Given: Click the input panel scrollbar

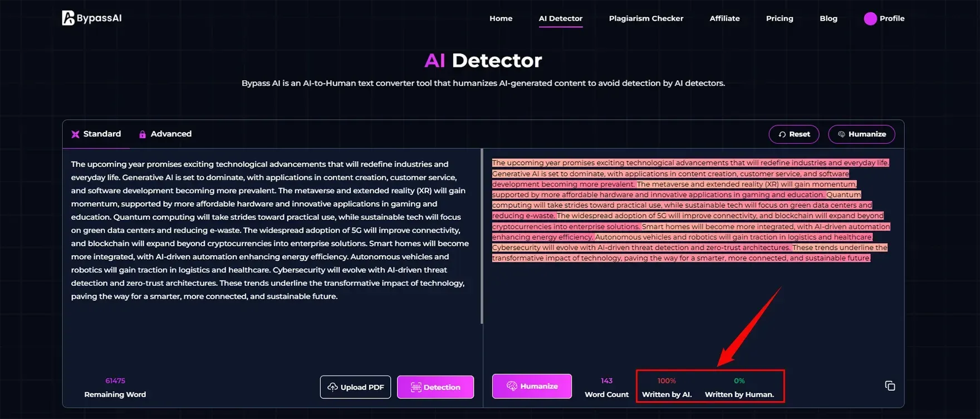Looking at the screenshot, I should coord(482,236).
